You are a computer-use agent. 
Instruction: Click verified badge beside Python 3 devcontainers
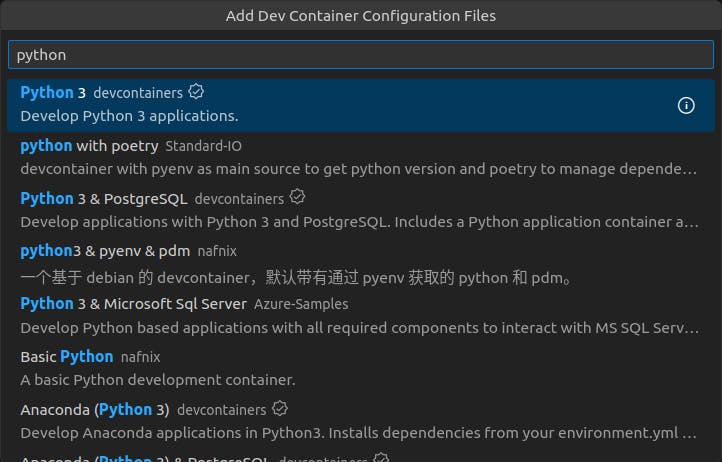pyautogui.click(x=196, y=92)
